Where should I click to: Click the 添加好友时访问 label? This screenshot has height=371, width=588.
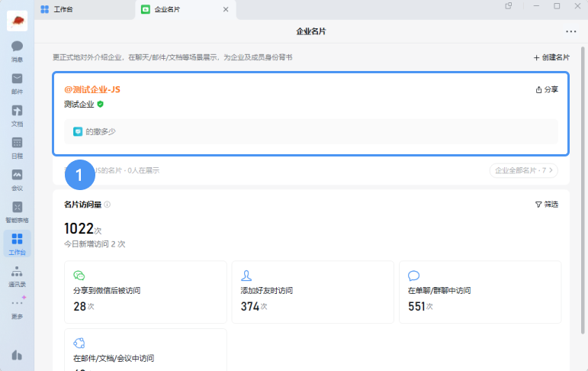pyautogui.click(x=267, y=291)
